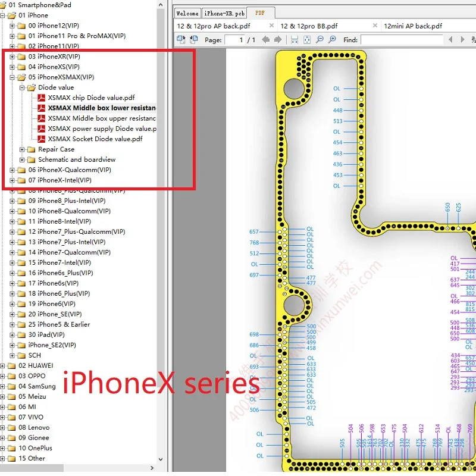The image size is (476, 476).
Task: Click folder icon of 03 OPPO
Action: [11, 376]
